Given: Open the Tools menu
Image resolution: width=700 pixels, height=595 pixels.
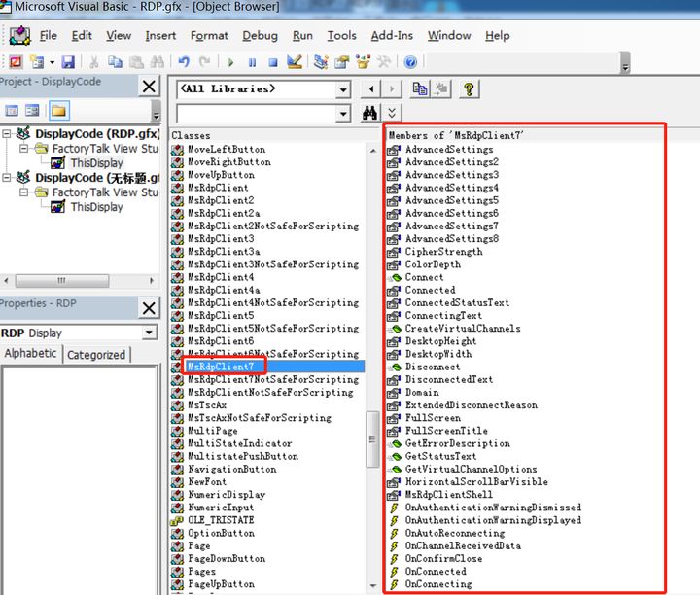Looking at the screenshot, I should tap(341, 35).
